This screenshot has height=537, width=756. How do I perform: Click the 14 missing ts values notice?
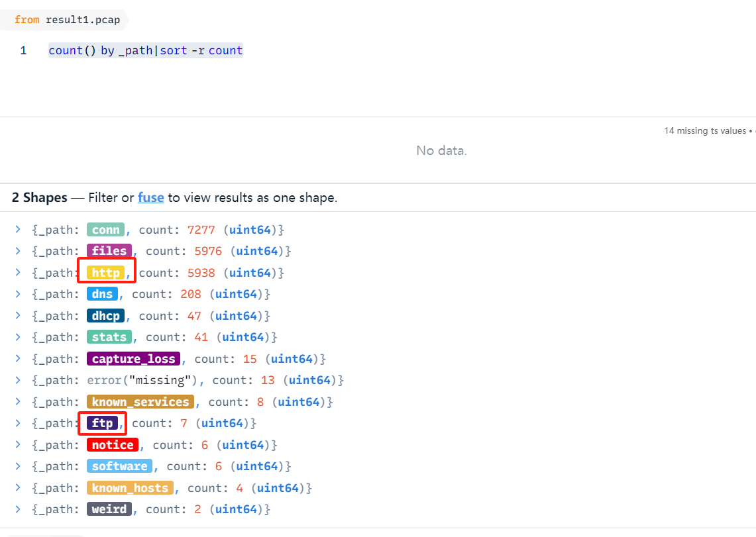(x=705, y=131)
